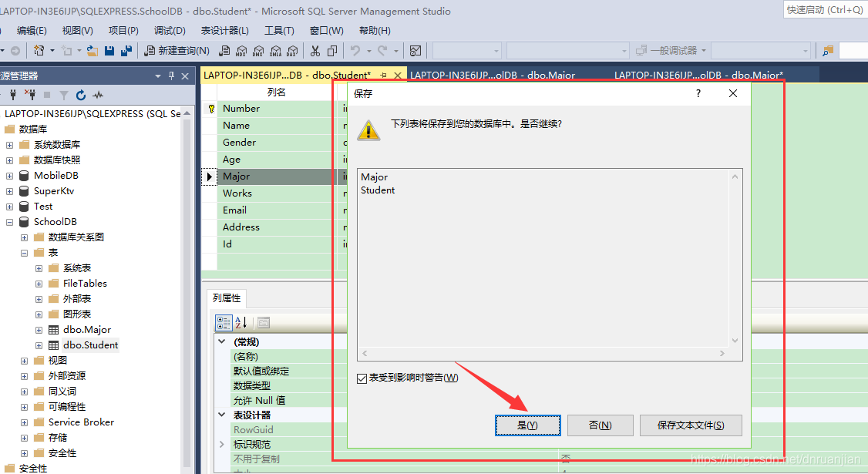Collapse the 表 folder node
Screen dimensions: 868x474
pyautogui.click(x=25, y=253)
